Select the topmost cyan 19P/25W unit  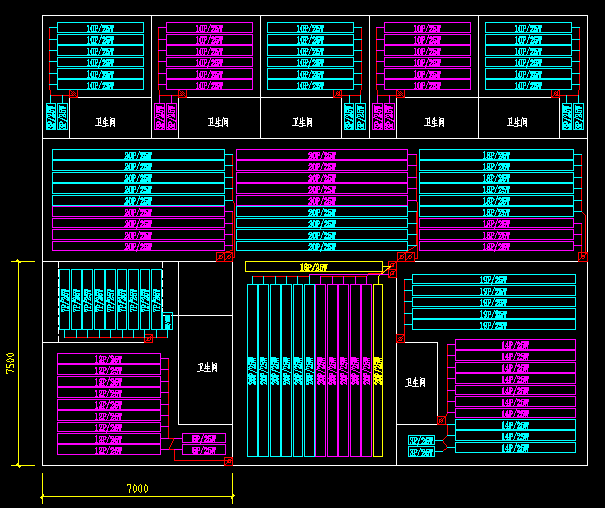494,279
